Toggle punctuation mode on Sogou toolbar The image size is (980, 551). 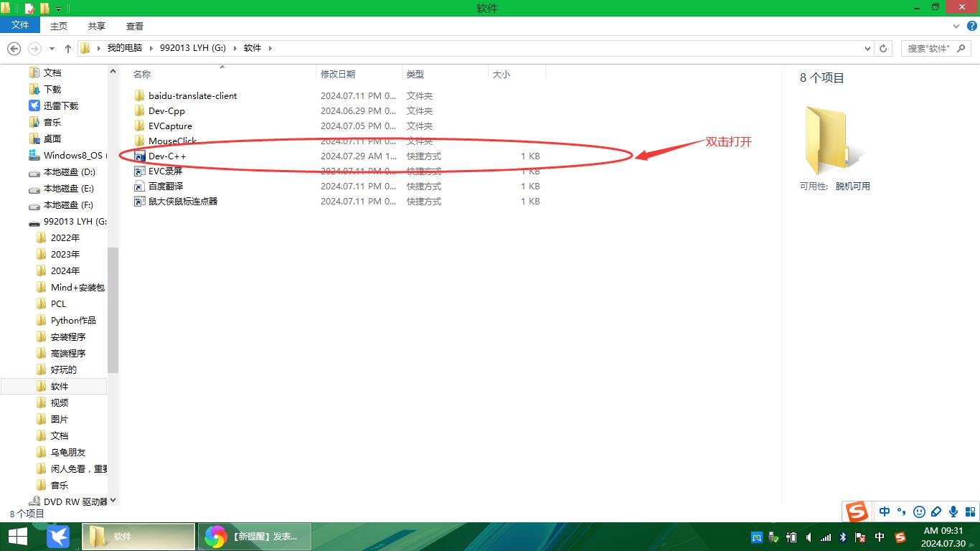tap(902, 512)
